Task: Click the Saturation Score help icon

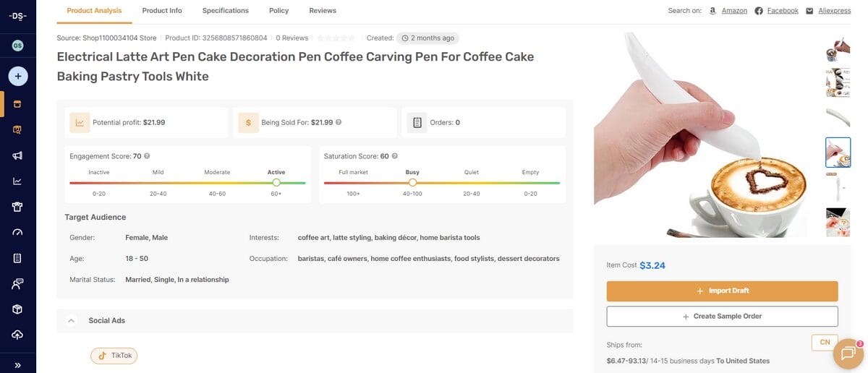Action: [x=395, y=156]
